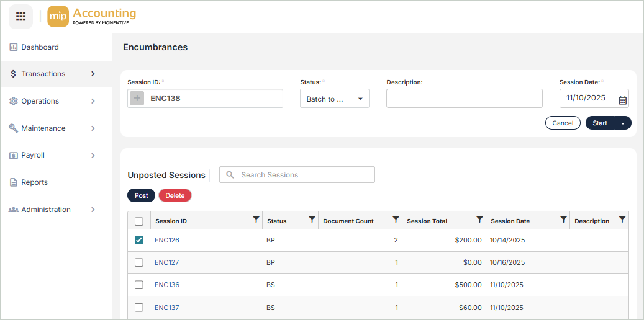Filter the Session ID column
The image size is (644, 320).
pyautogui.click(x=256, y=220)
